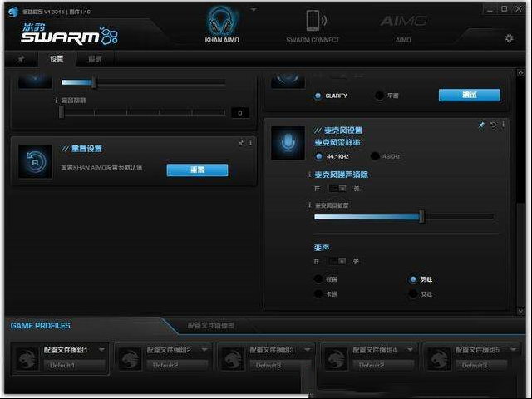The image size is (532, 399).
Task: Click the scroll-up arrow of the settings pane
Action: pyautogui.click(x=520, y=72)
